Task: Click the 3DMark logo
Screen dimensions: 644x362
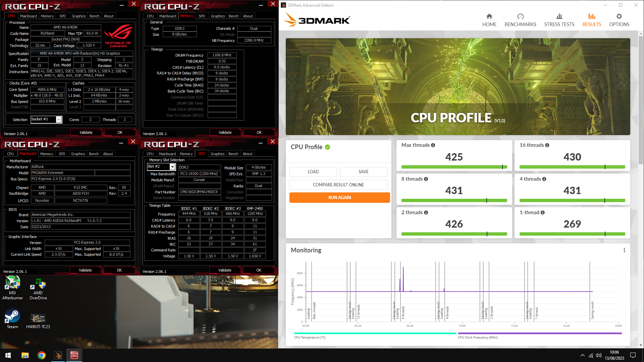Action: pos(317,19)
